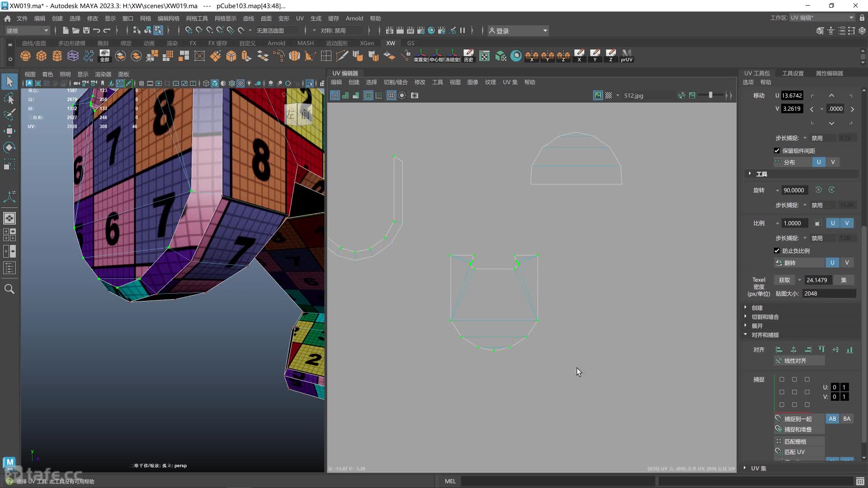
Task: Toggle scale U axis button beside 比例
Action: point(833,223)
